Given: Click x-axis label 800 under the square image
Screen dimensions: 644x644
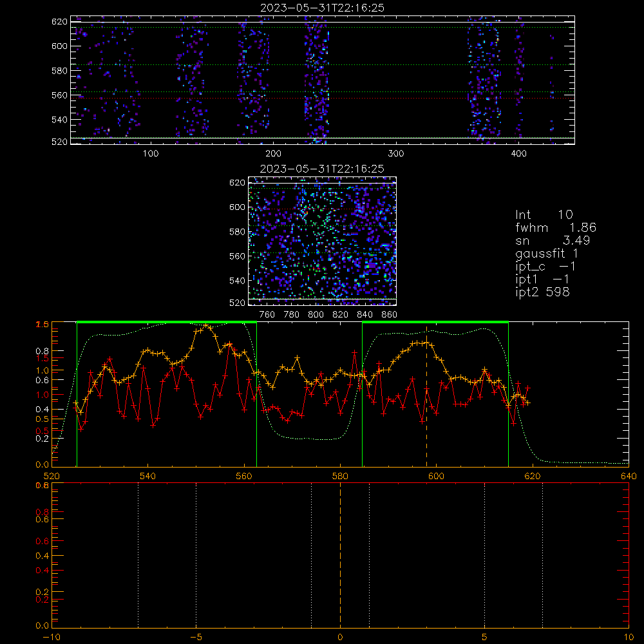Looking at the screenshot, I should click(316, 315).
